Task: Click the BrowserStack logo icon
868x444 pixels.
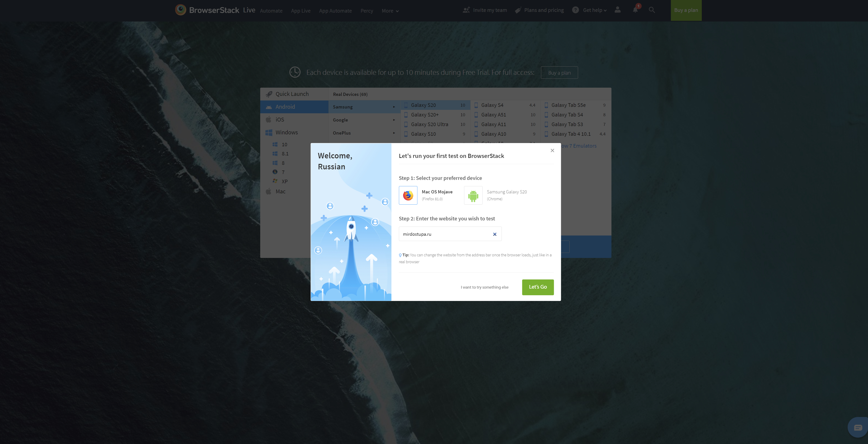Action: [x=180, y=10]
